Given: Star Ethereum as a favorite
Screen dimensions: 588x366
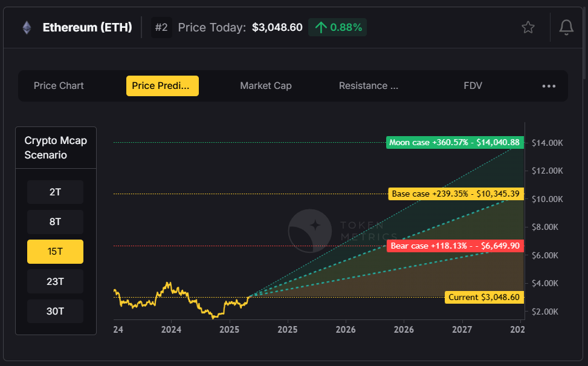Looking at the screenshot, I should (x=528, y=27).
